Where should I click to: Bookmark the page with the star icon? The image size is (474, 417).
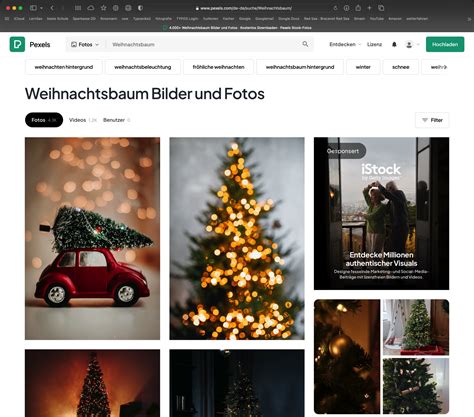click(x=103, y=8)
